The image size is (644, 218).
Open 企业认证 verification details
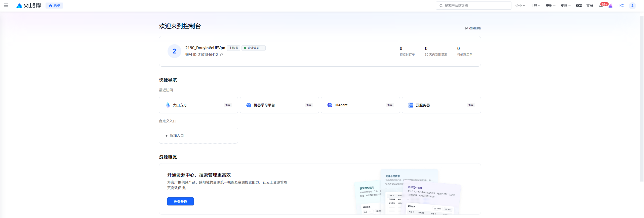254,48
